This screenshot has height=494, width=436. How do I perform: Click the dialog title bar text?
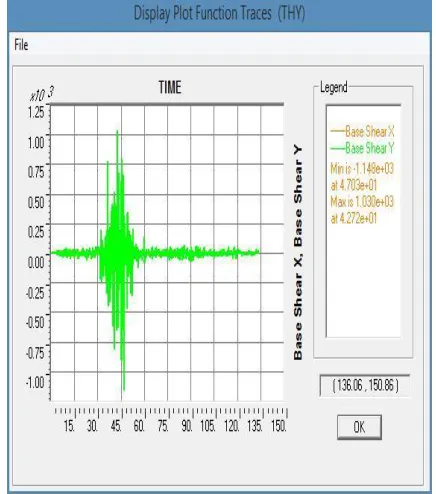click(x=219, y=13)
